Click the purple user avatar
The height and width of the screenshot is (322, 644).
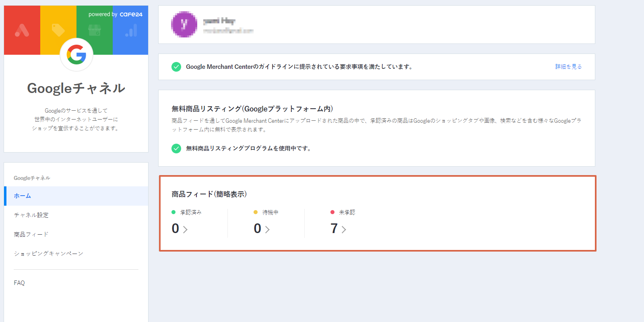point(184,25)
